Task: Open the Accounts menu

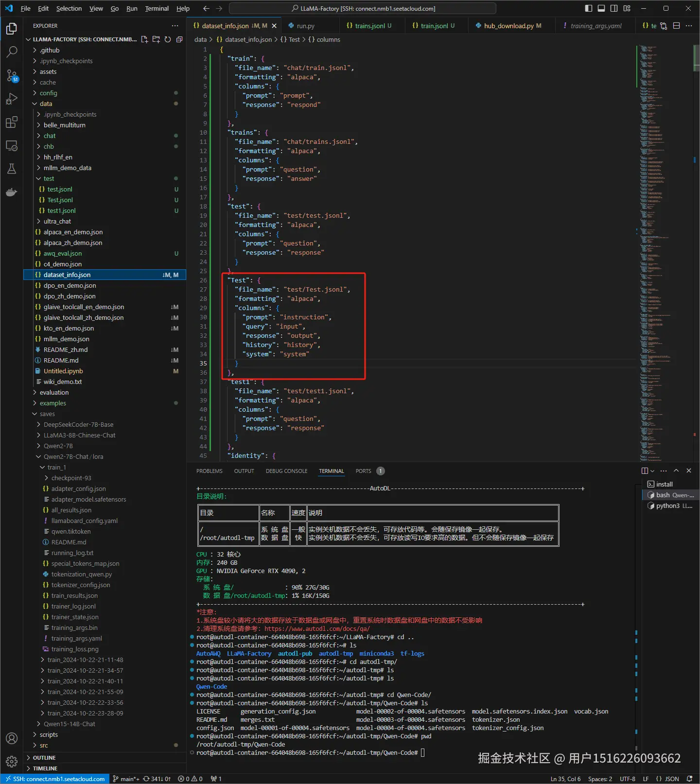Action: (12, 738)
